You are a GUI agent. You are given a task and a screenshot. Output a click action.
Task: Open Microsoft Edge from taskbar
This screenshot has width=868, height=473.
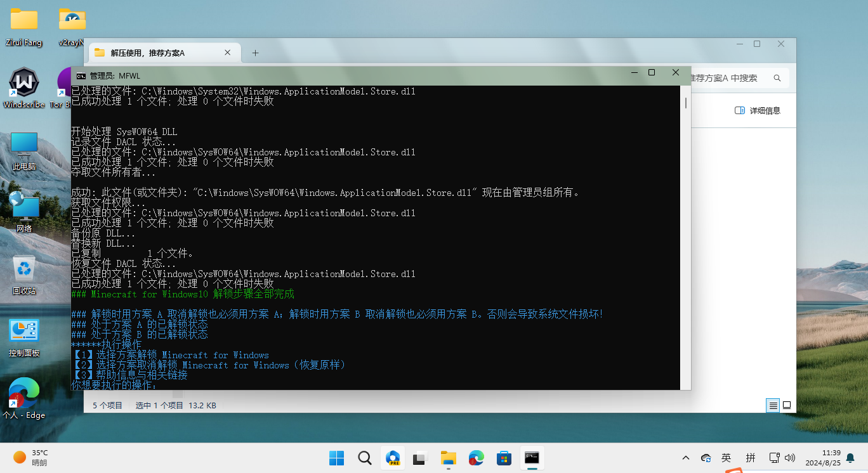click(477, 458)
